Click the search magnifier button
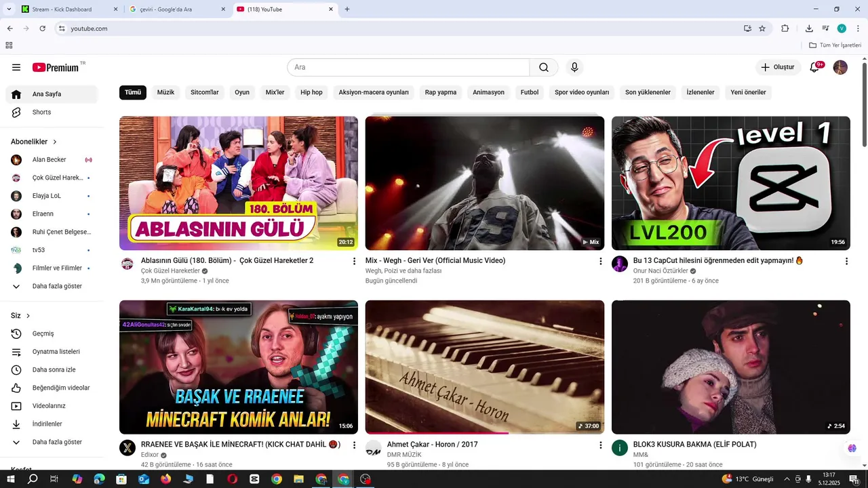 coord(544,67)
